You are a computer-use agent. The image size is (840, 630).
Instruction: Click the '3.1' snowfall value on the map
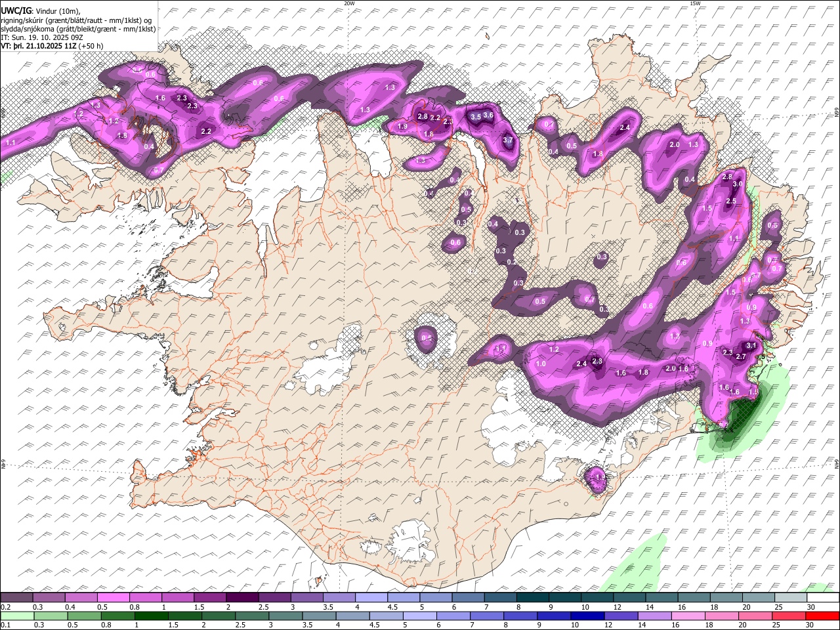pos(751,345)
